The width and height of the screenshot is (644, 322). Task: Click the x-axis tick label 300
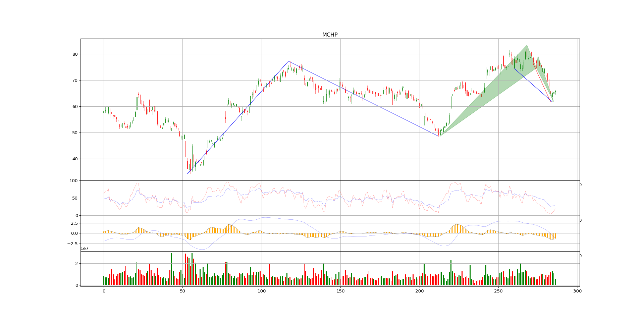click(x=577, y=291)
